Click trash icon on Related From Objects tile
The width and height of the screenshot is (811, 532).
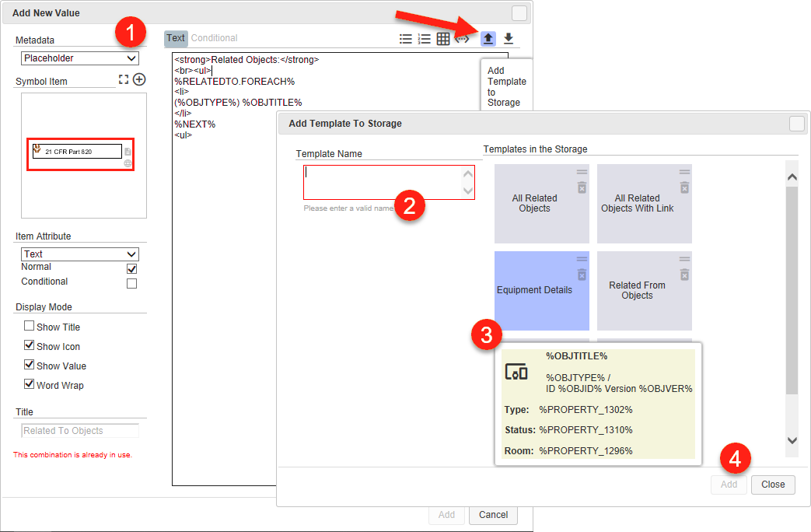pyautogui.click(x=684, y=274)
